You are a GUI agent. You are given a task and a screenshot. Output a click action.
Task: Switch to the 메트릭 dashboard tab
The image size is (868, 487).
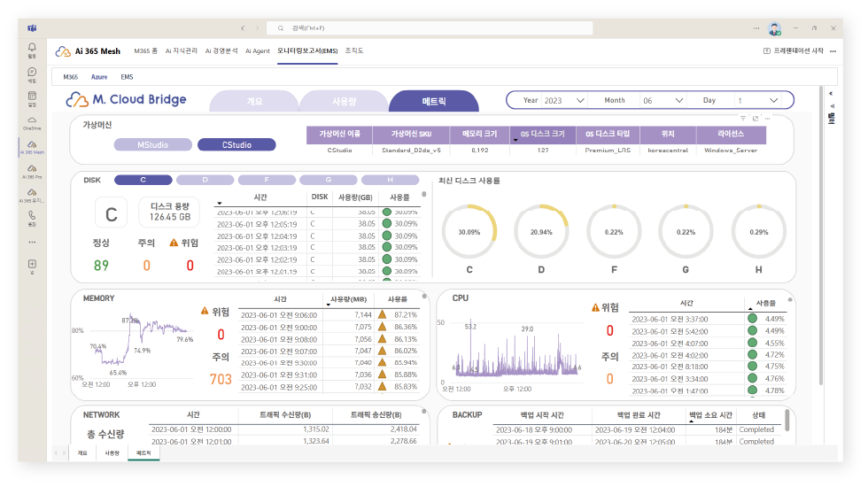coord(434,101)
